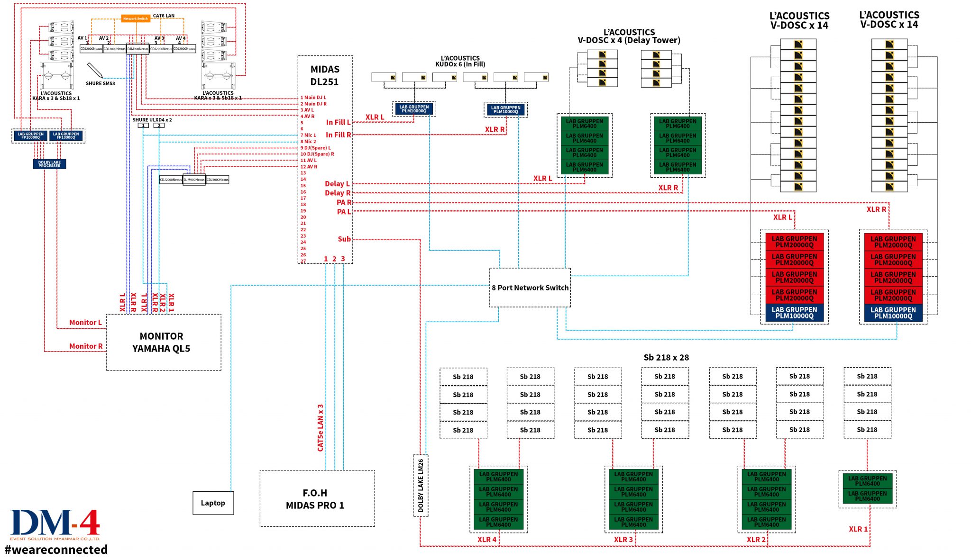Select the '#weareconnected' hashtag text
The image size is (971, 560).
coord(56,550)
